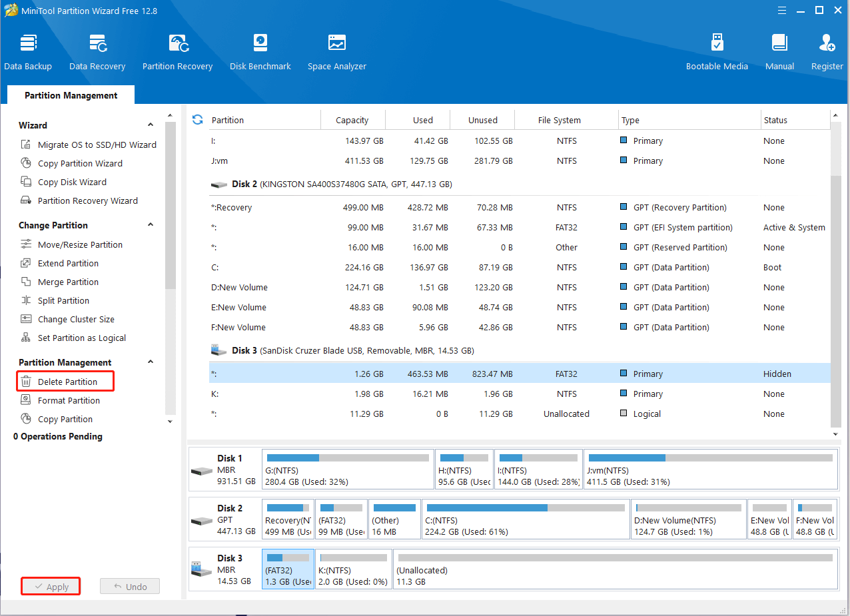
Task: Select the D:New Volume row
Action: click(520, 287)
